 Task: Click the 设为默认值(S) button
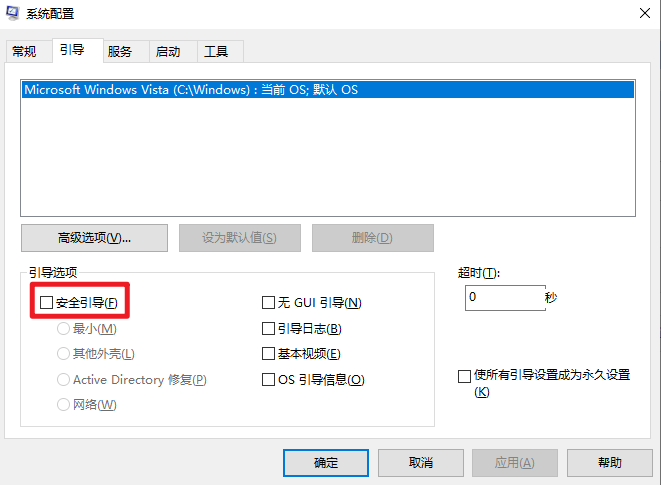pos(239,238)
